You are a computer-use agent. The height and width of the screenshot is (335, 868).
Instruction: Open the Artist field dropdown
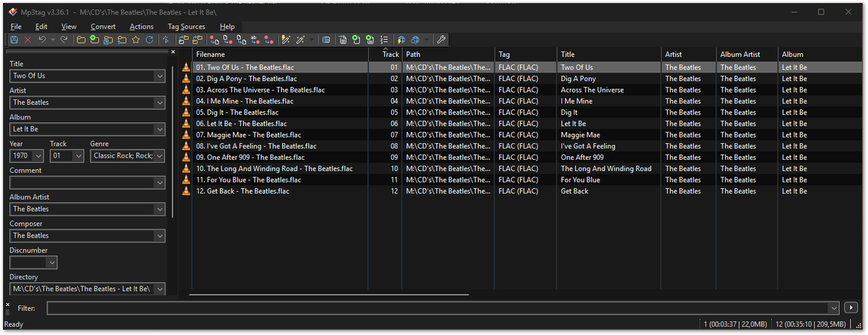point(159,103)
